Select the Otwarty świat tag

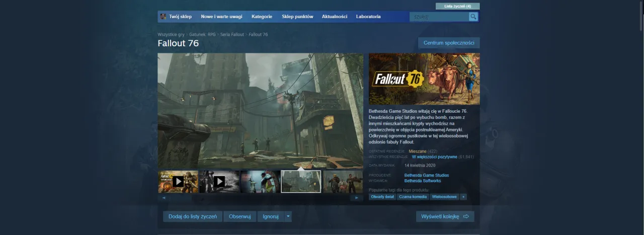(382, 197)
